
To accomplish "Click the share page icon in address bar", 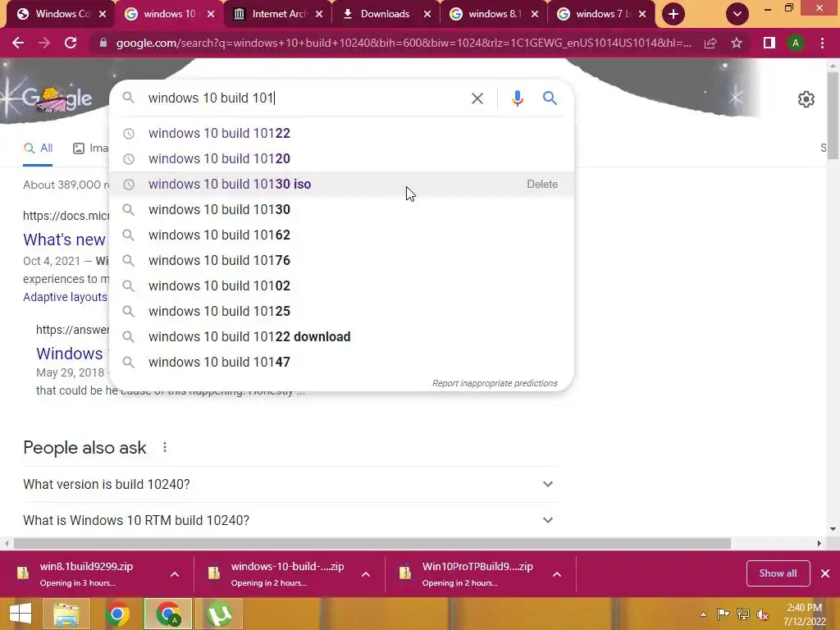I will point(710,43).
